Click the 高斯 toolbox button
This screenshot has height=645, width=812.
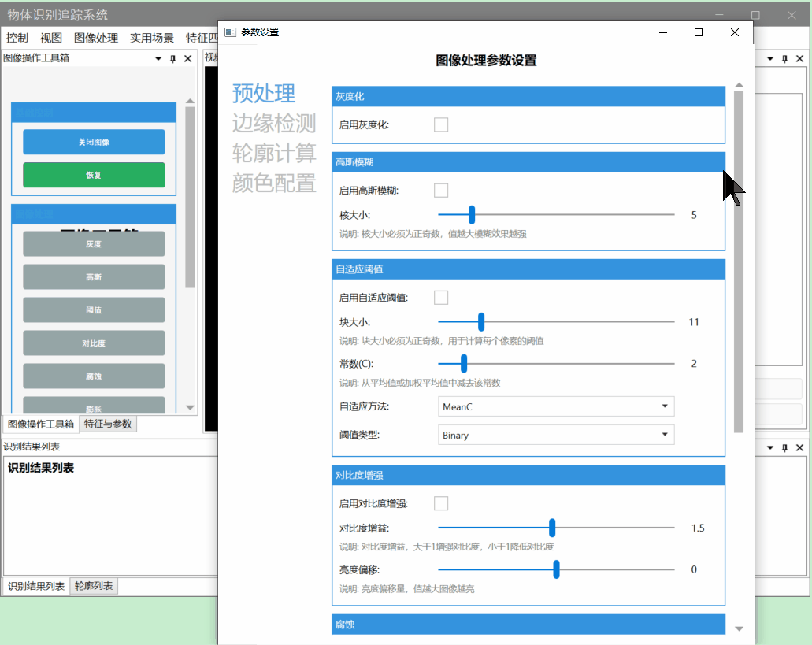94,277
